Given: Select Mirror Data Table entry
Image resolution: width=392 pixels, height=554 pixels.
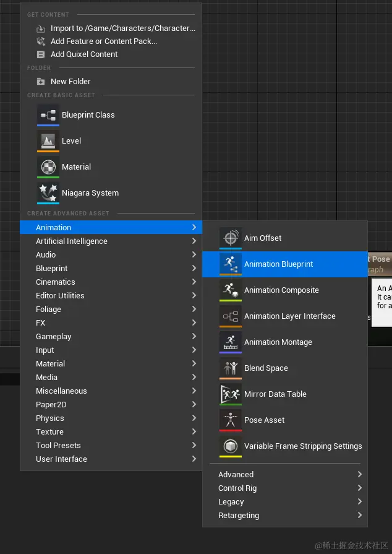Looking at the screenshot, I should coord(285,394).
